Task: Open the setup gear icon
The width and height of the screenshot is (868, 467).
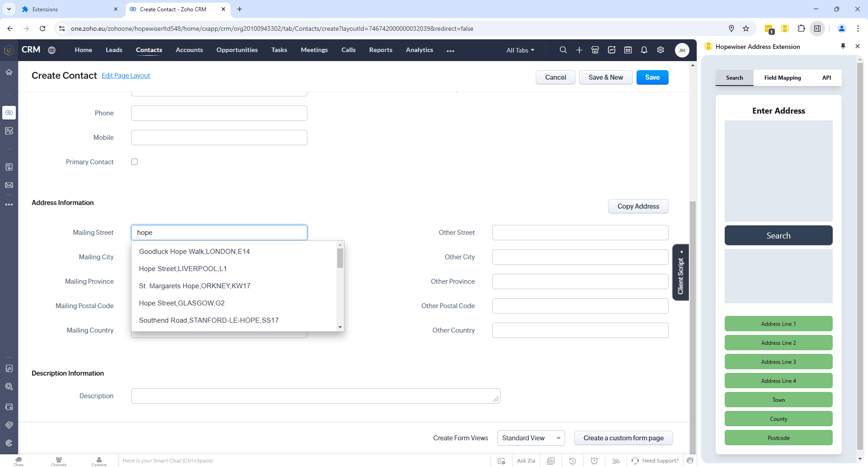Action: 660,50
